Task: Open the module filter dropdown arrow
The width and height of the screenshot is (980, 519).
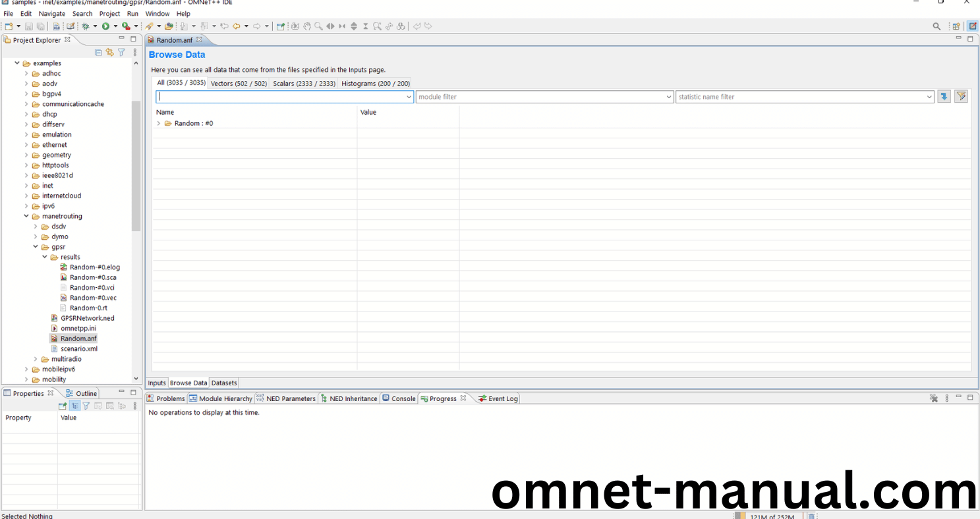Action: 669,96
